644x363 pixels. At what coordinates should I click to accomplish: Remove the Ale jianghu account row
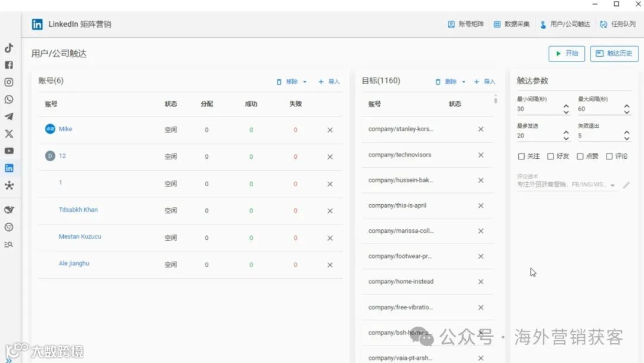pyautogui.click(x=330, y=264)
